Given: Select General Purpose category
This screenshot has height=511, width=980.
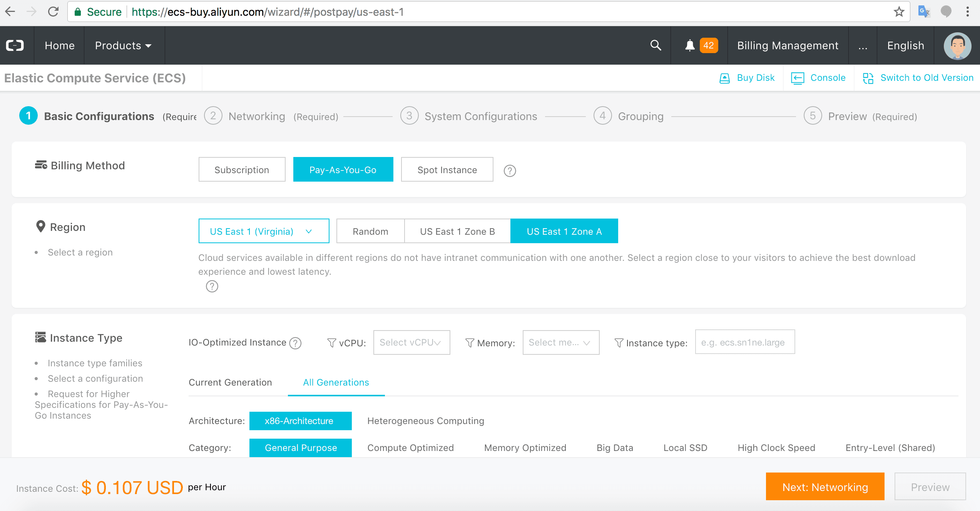Looking at the screenshot, I should click(300, 448).
